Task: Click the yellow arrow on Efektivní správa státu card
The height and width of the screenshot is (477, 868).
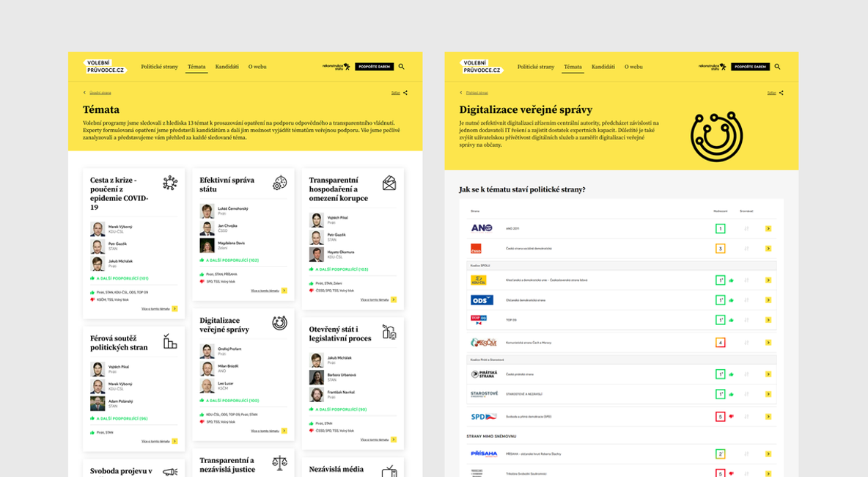Action: tap(284, 291)
